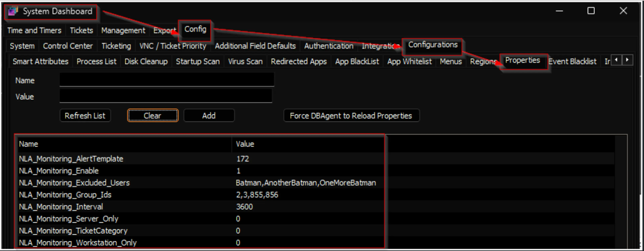
Task: Switch to Authentication tab
Action: coord(329,46)
